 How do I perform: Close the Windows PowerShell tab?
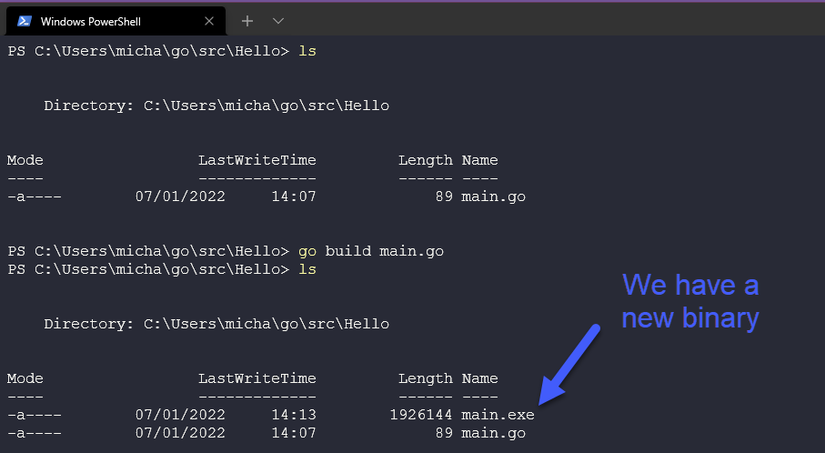pos(208,21)
